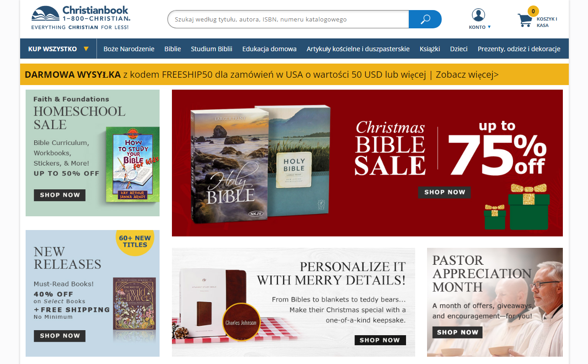Open the shopping cart icon
Viewport: 588px width, 364px height.
pos(524,21)
